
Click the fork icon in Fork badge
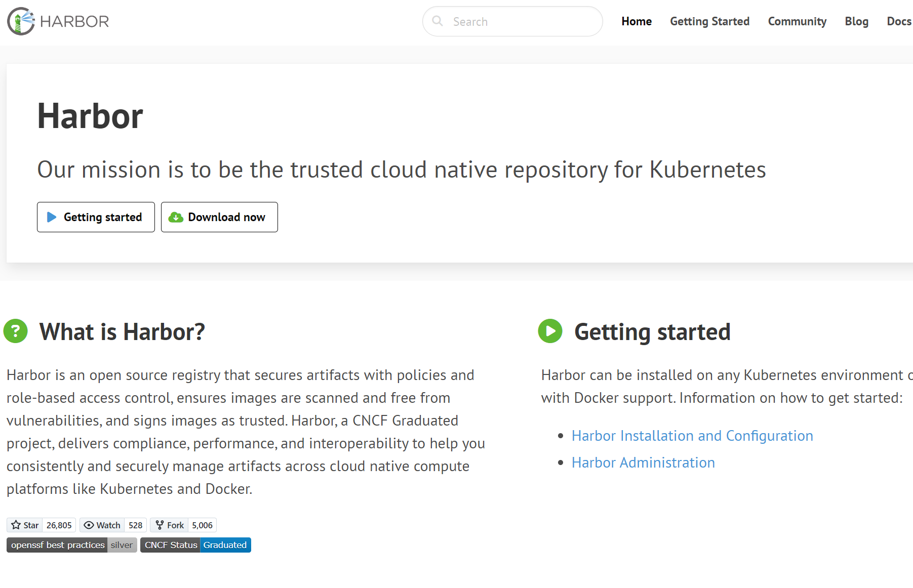160,525
